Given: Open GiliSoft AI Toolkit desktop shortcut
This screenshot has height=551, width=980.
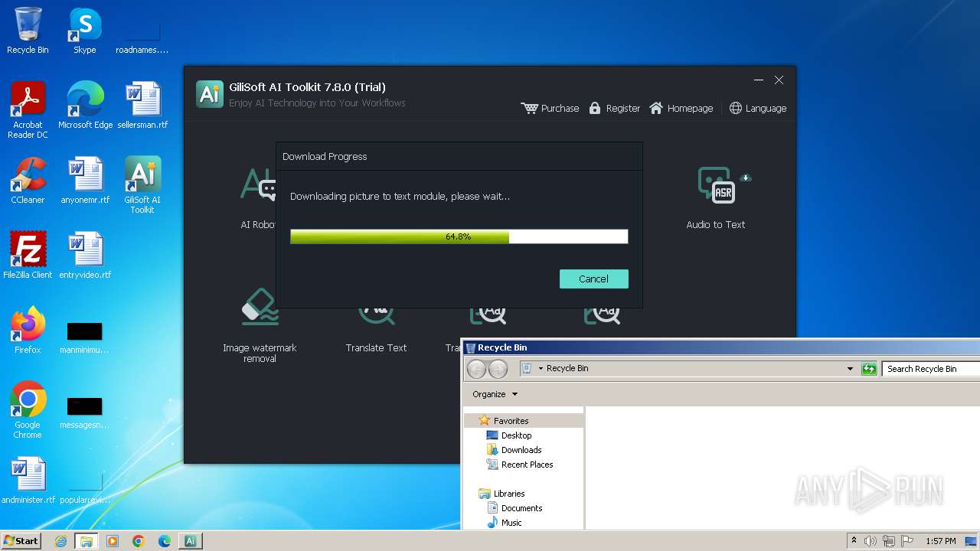Looking at the screenshot, I should point(142,185).
